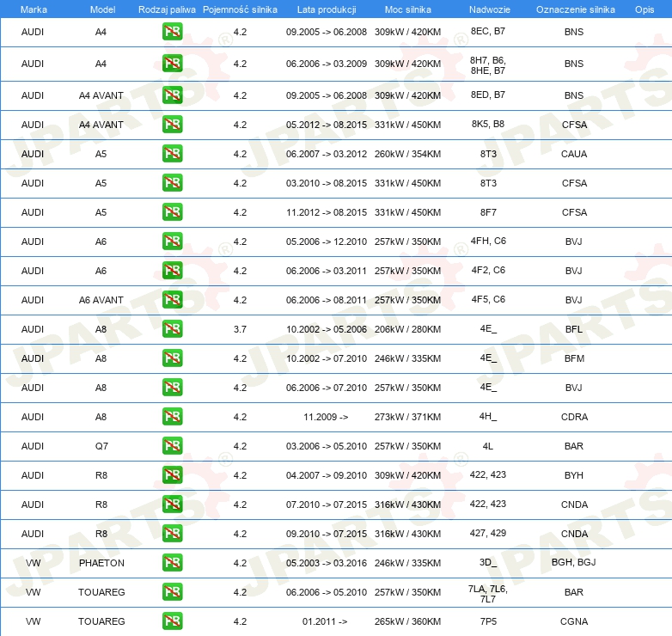Viewport: 672px width, 636px height.
Task: Select the 7LA, 7L6, 7L7 body cell
Action: coord(487,592)
